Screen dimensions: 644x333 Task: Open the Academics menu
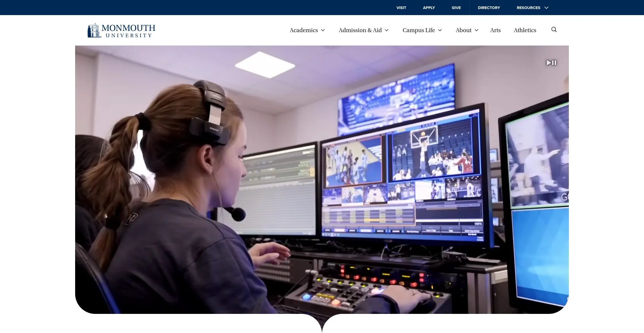pyautogui.click(x=304, y=30)
